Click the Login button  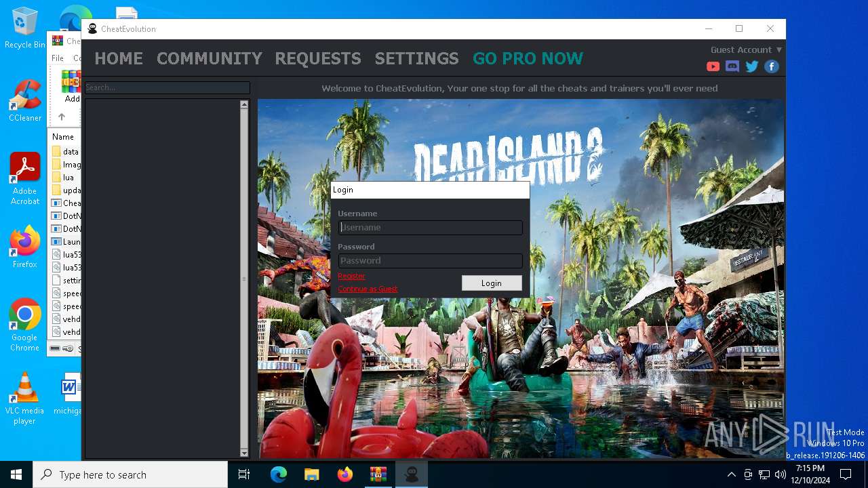click(x=492, y=283)
